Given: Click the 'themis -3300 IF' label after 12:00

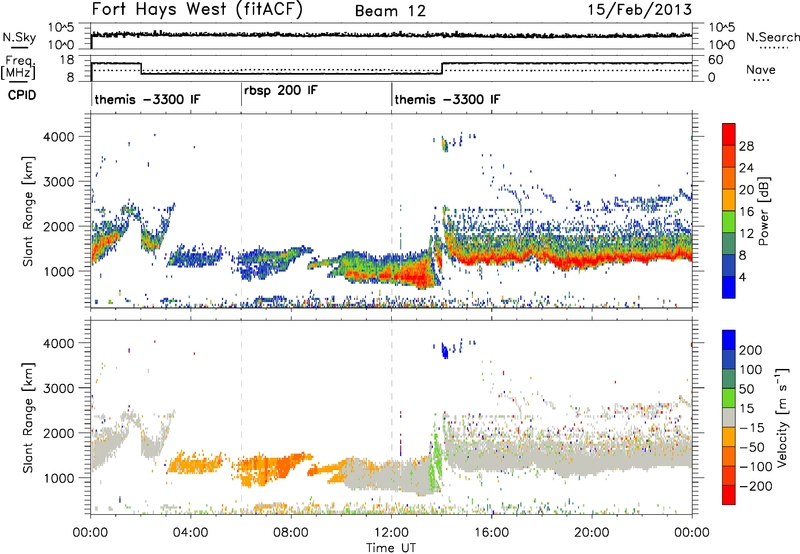Looking at the screenshot, I should click(x=447, y=99).
